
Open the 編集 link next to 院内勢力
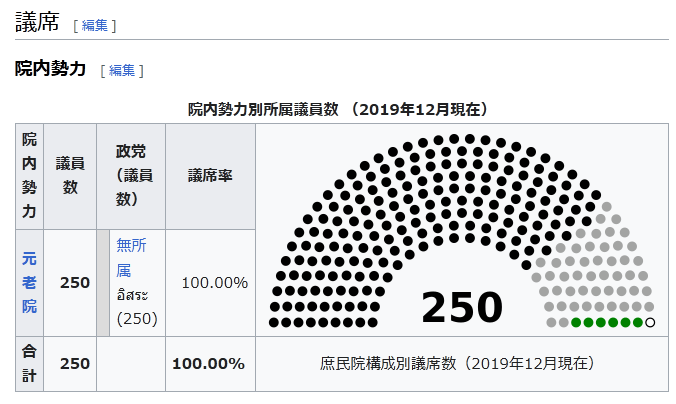point(122,70)
